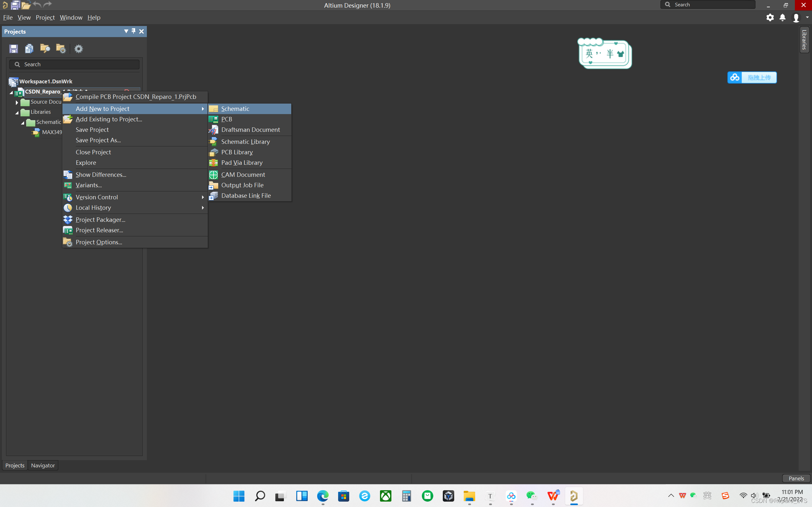Toggle pin panel icon in Projects panel
This screenshot has width=812, height=507.
tap(133, 31)
